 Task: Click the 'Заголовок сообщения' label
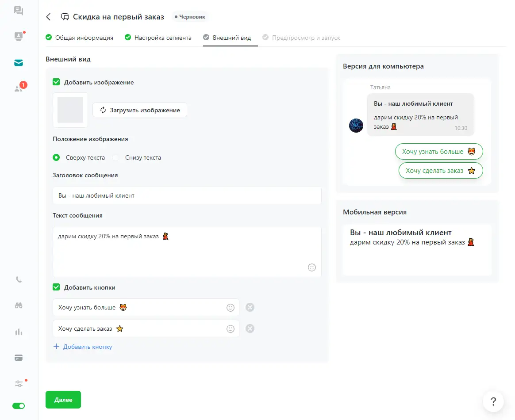85,175
